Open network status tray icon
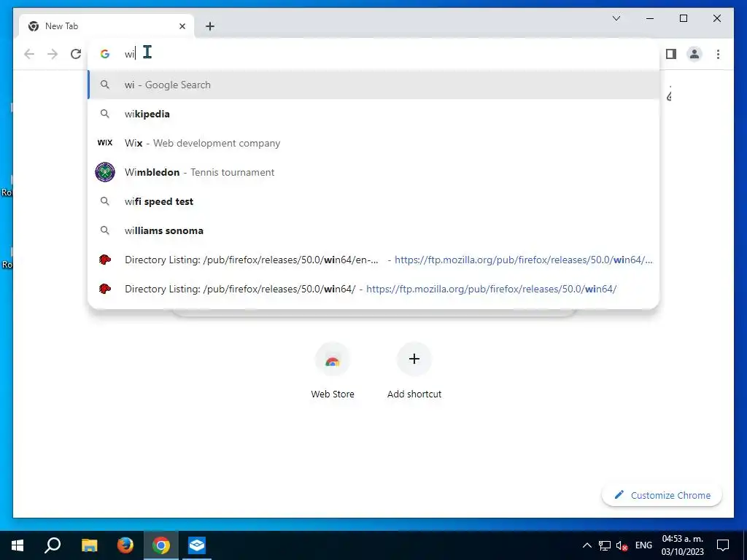 tap(605, 545)
